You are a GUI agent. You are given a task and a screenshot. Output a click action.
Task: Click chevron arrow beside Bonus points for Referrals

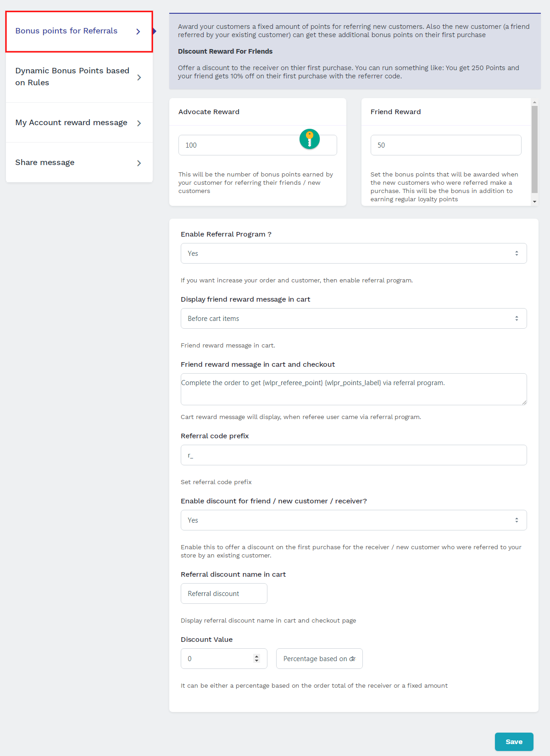138,32
